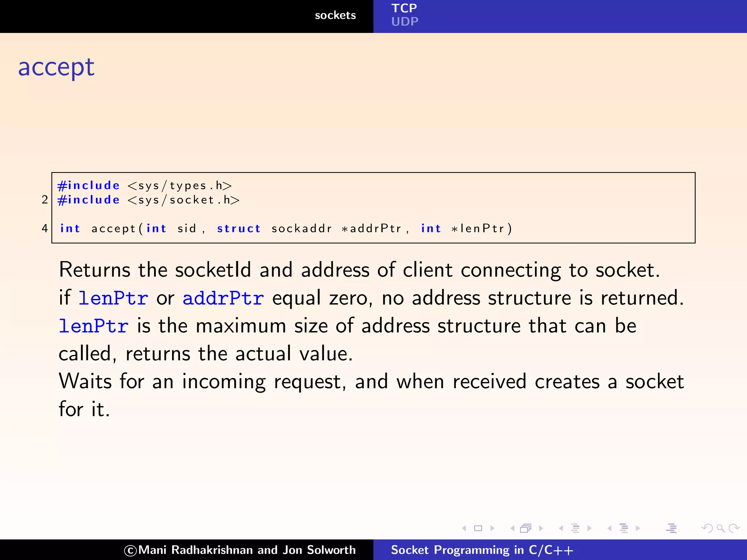747x560 pixels.
Task: Click the text 'called, returns the actual value.'
Action: click(x=206, y=354)
